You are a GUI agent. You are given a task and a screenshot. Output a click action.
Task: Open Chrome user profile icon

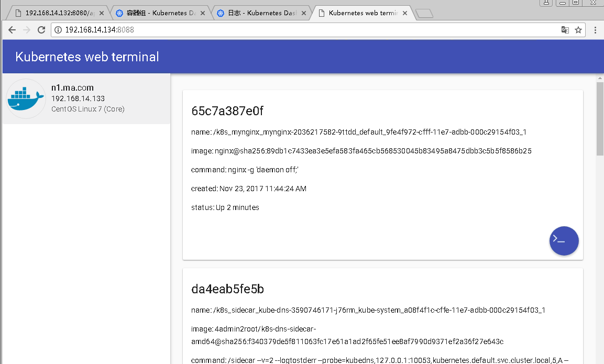point(546,2)
